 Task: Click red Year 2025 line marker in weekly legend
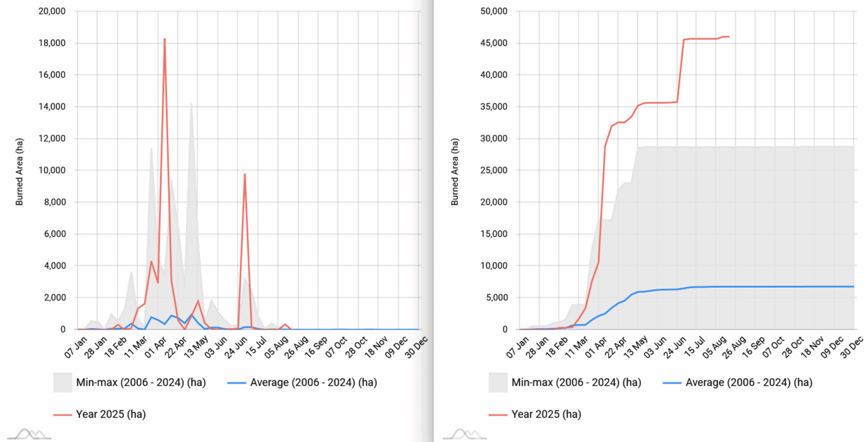(x=62, y=415)
